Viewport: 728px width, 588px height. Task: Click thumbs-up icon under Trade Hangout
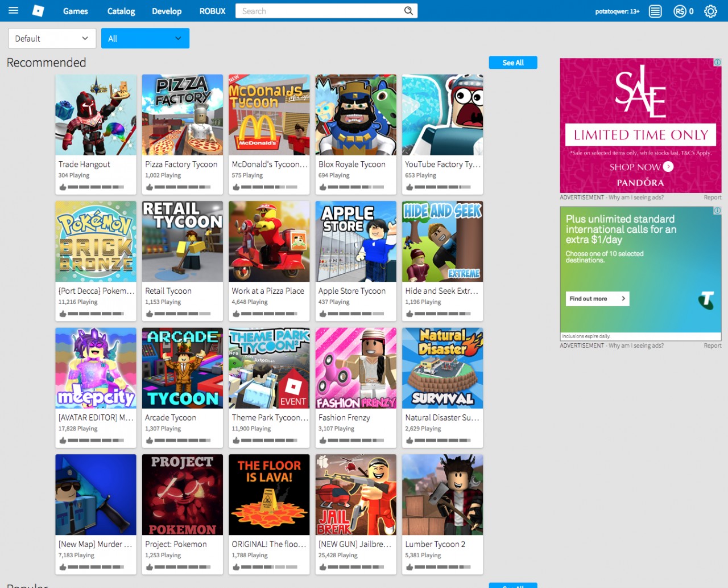(x=63, y=187)
